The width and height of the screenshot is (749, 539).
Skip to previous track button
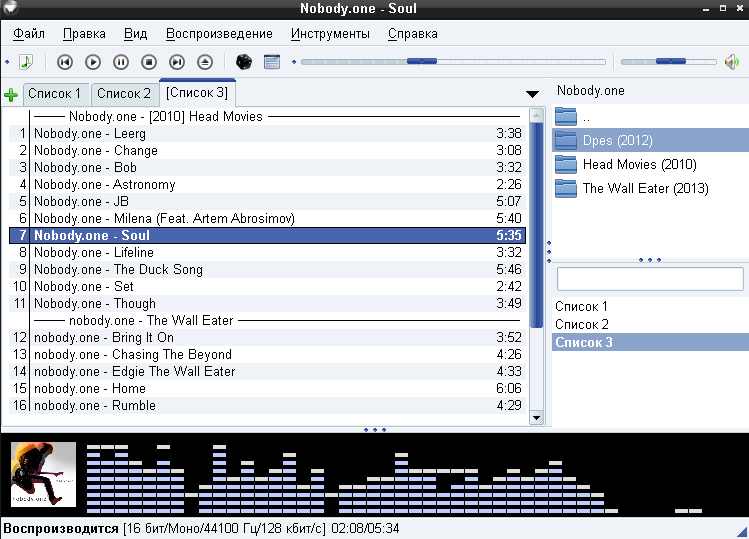(64, 62)
